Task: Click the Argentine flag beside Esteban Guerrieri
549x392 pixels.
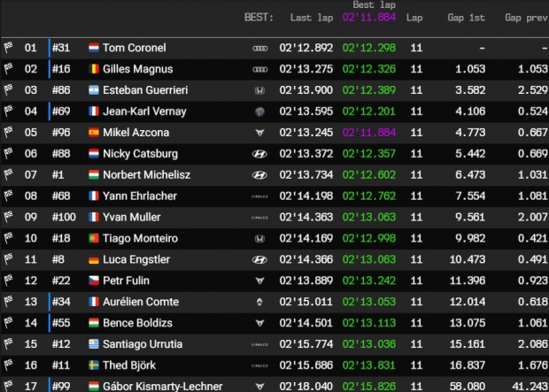Action: [94, 90]
